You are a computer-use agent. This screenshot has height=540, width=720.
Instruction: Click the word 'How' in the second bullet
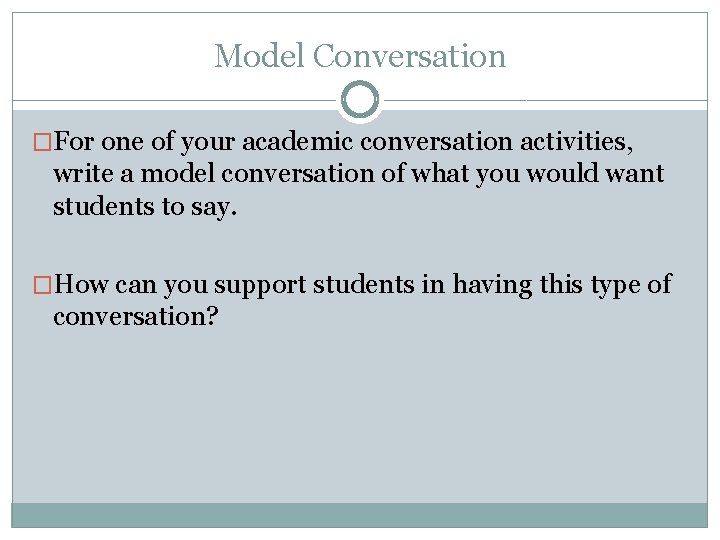click(x=83, y=286)
